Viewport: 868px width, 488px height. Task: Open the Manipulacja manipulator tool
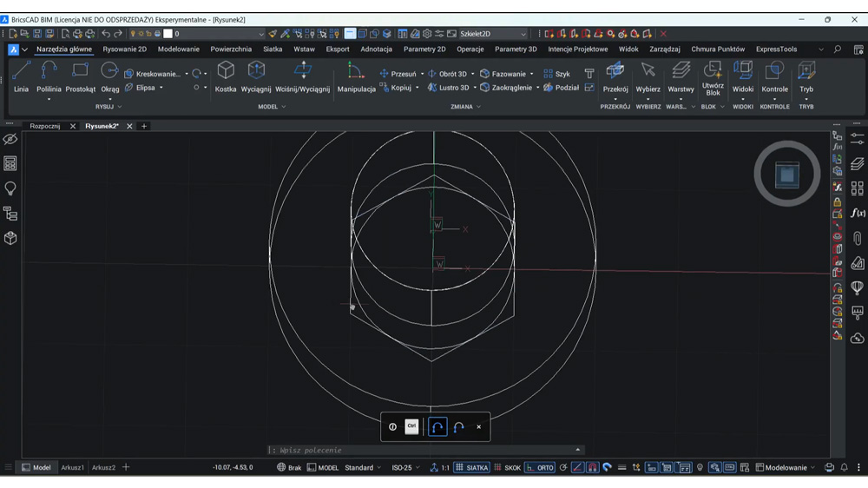point(356,77)
